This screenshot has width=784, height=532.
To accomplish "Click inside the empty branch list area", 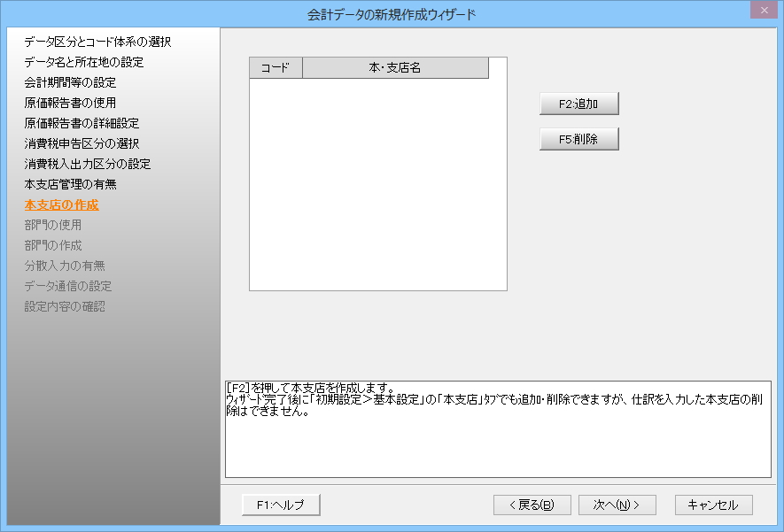I will (x=377, y=186).
